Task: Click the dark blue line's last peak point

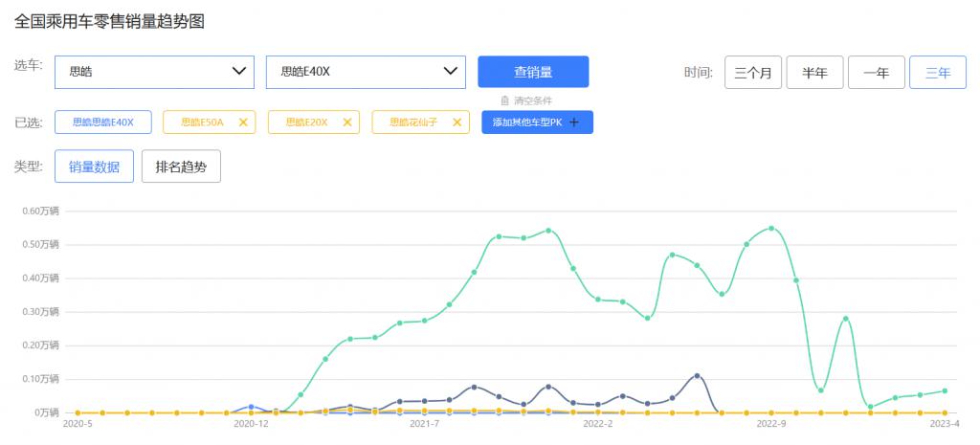Action: tap(697, 376)
